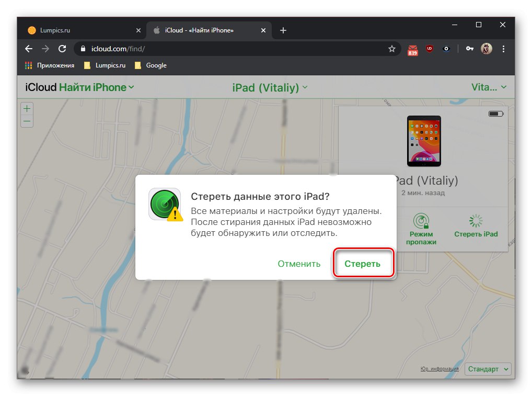Open the Vita... account dropdown
The image size is (532, 396).
pos(489,87)
